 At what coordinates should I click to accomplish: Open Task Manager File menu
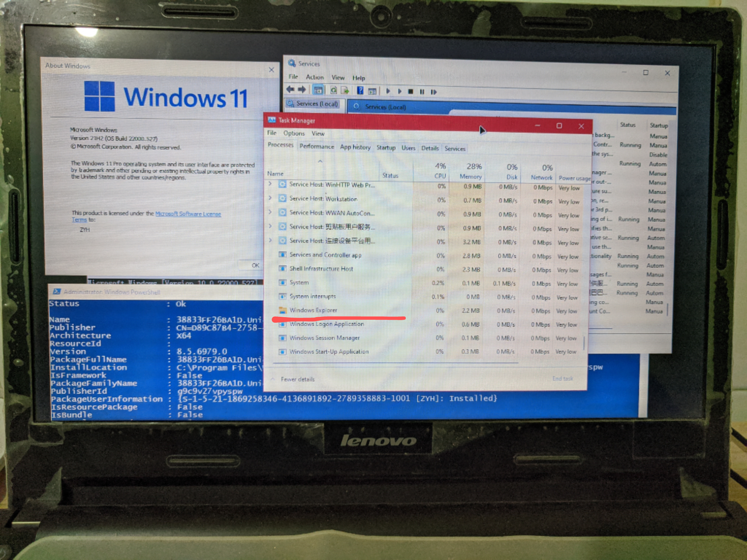[x=272, y=133]
